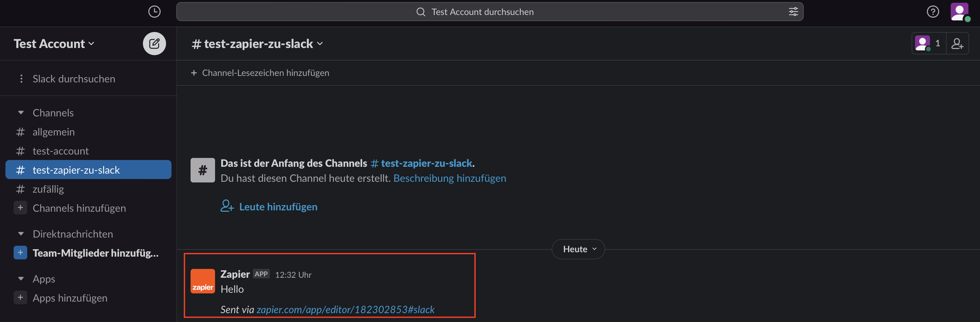Collapse the Direktnachrichten section

tap(21, 234)
